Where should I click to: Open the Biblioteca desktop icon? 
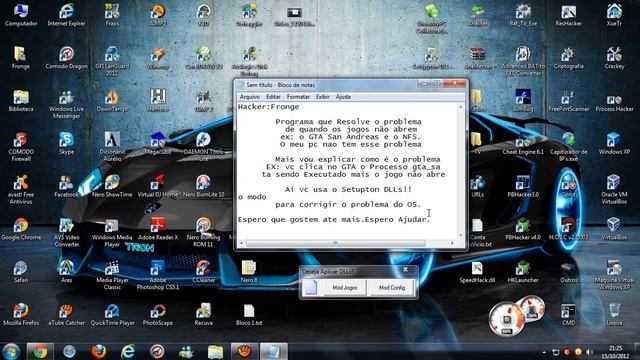pyautogui.click(x=21, y=101)
